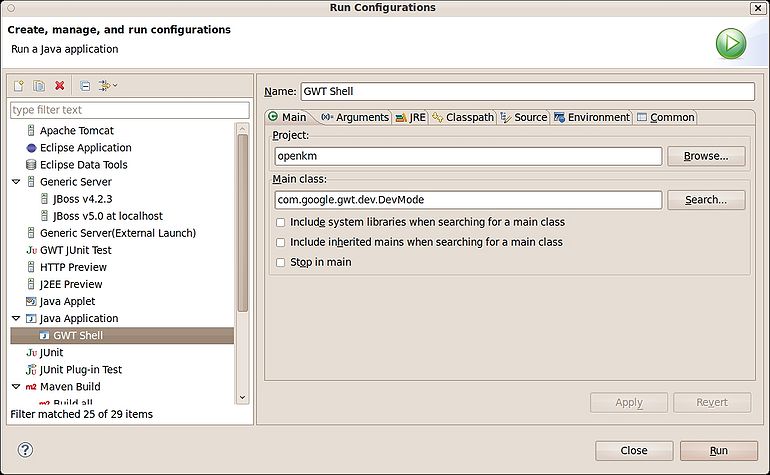Close the Run Configurations dialog window
This screenshot has width=770, height=475.
758,8
